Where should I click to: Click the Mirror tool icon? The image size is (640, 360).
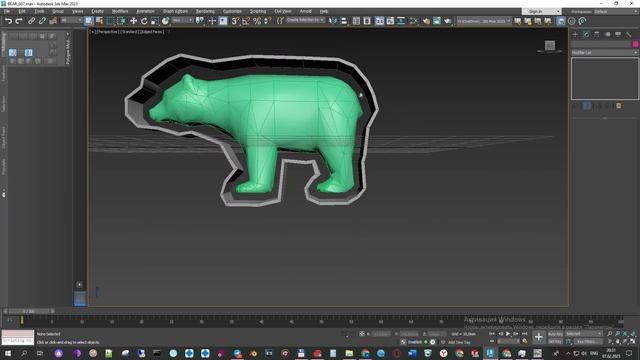pyautogui.click(x=333, y=21)
